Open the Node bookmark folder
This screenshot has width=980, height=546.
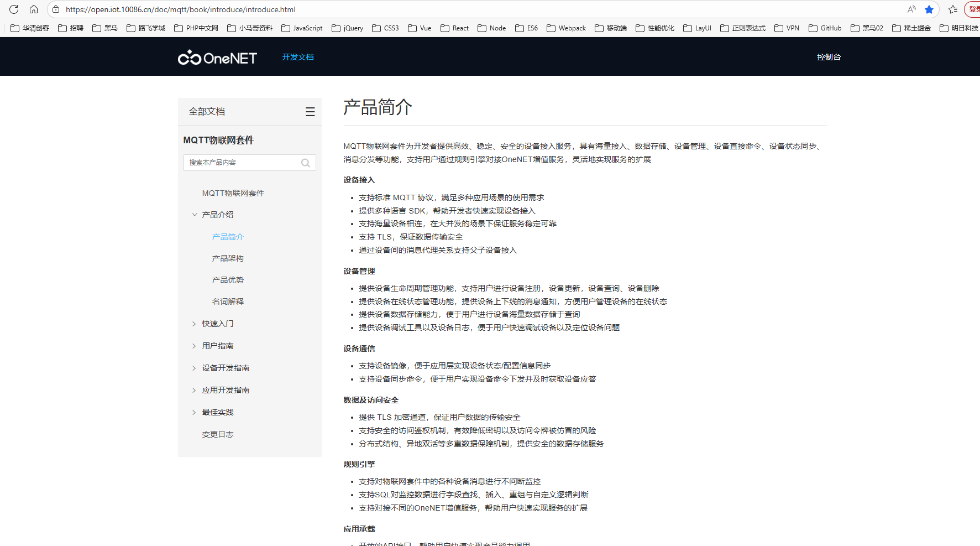coord(492,28)
